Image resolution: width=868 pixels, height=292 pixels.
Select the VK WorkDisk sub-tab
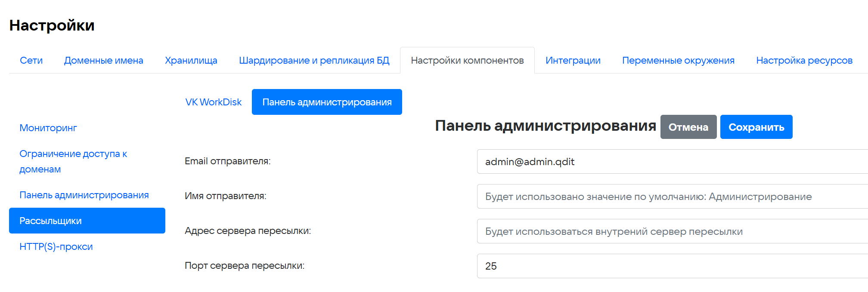click(x=213, y=102)
